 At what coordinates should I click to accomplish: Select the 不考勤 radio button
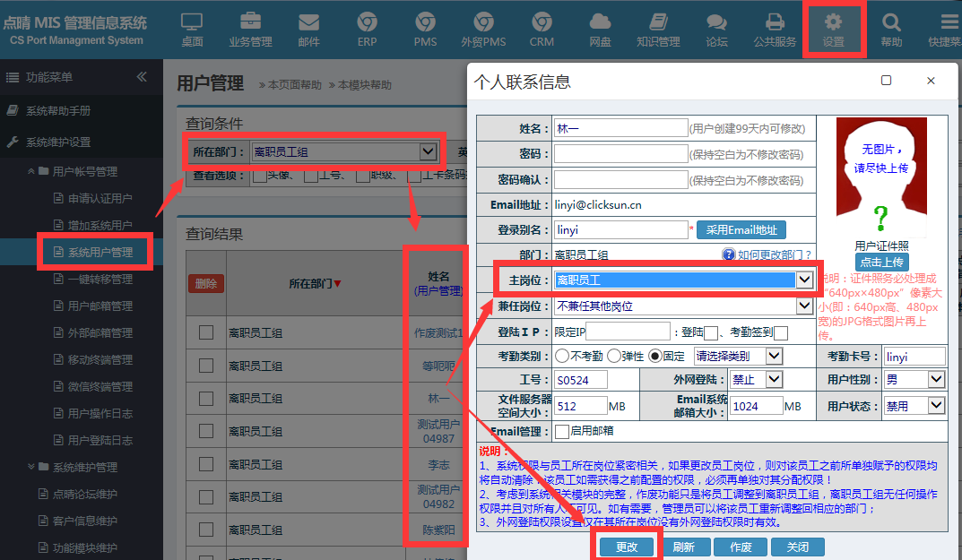[562, 356]
